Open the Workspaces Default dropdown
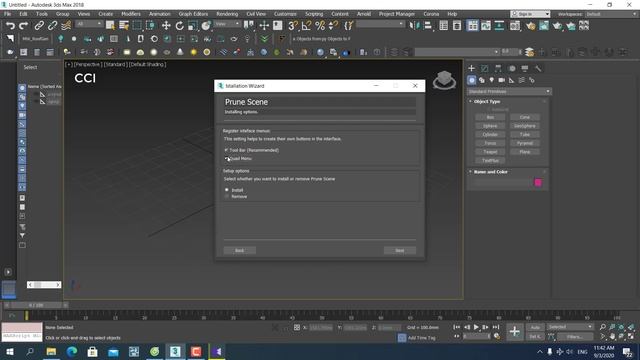Image resolution: width=640 pixels, height=360 pixels. point(611,14)
